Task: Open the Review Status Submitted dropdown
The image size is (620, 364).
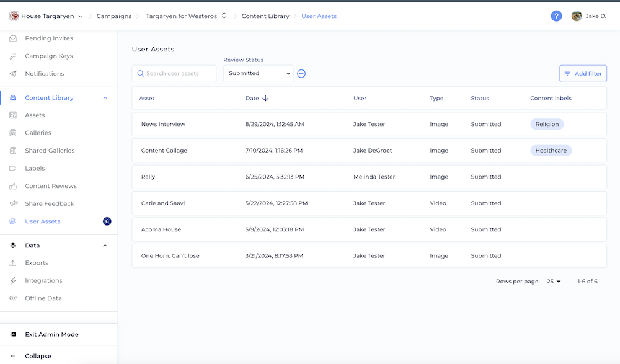Action: coord(259,74)
